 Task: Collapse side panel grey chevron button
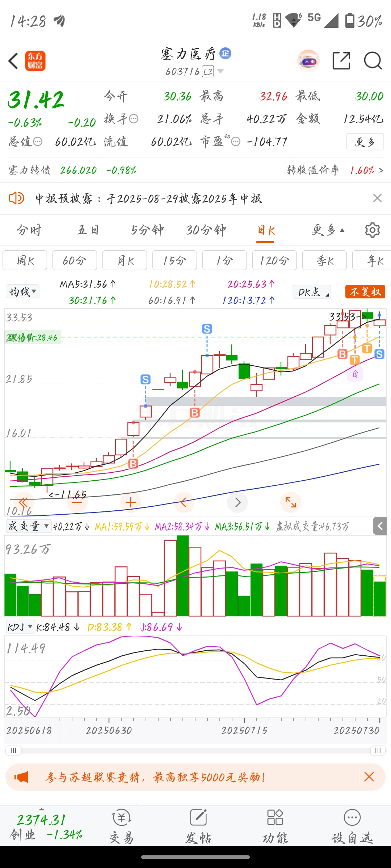tap(380, 526)
